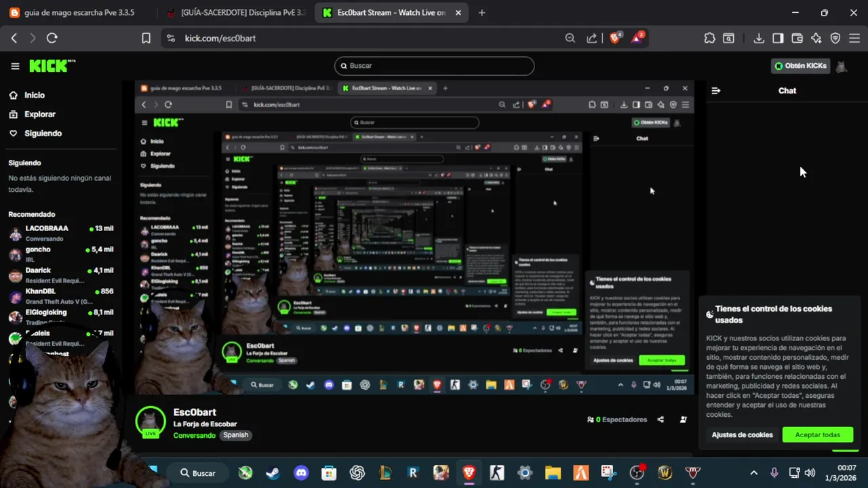Screen dimensions: 868x488
Task: Open Discord from taskbar
Action: coord(301,472)
